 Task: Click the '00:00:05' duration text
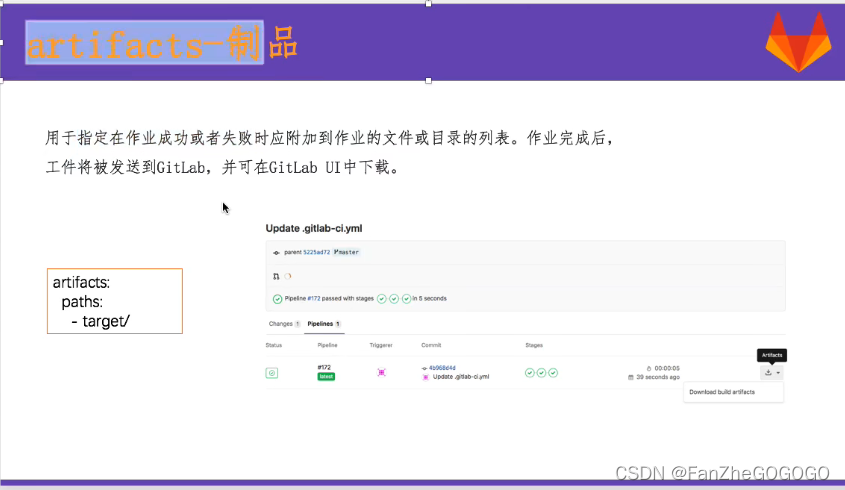pyautogui.click(x=667, y=369)
